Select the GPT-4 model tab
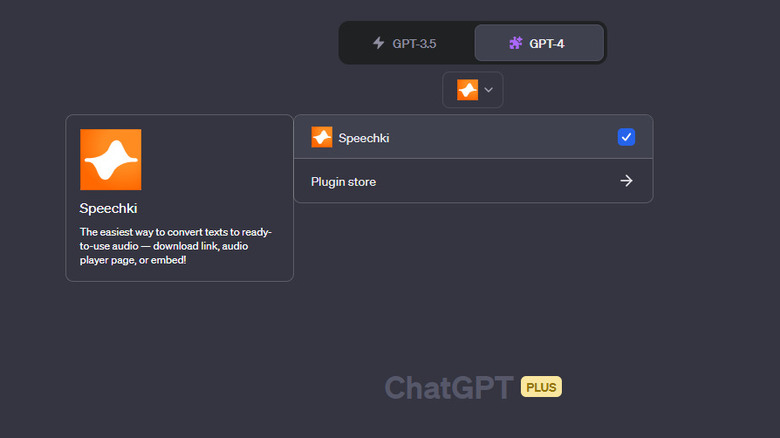The height and width of the screenshot is (438, 780). [539, 43]
